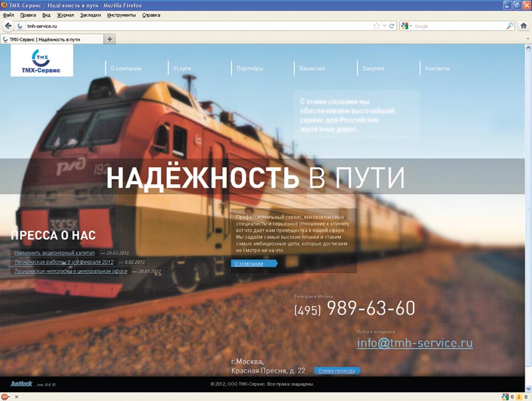Click the ТМХ-Сервис logo

pos(42,61)
